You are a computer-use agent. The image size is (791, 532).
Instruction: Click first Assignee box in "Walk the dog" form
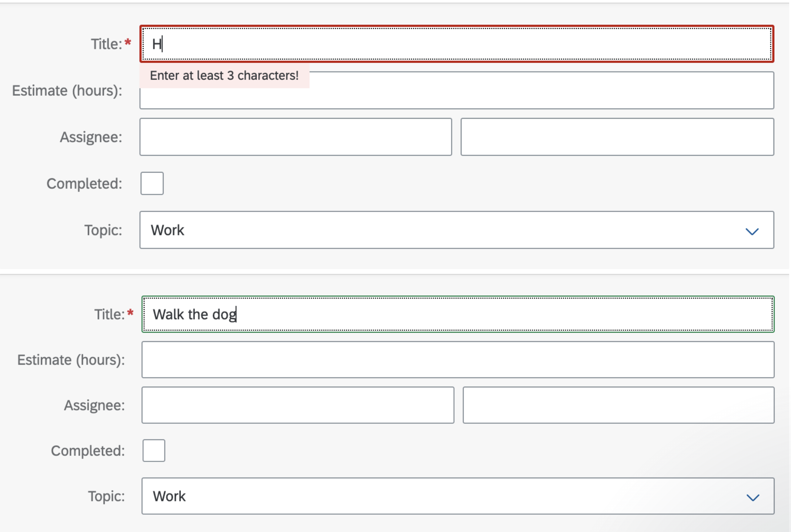coord(298,405)
